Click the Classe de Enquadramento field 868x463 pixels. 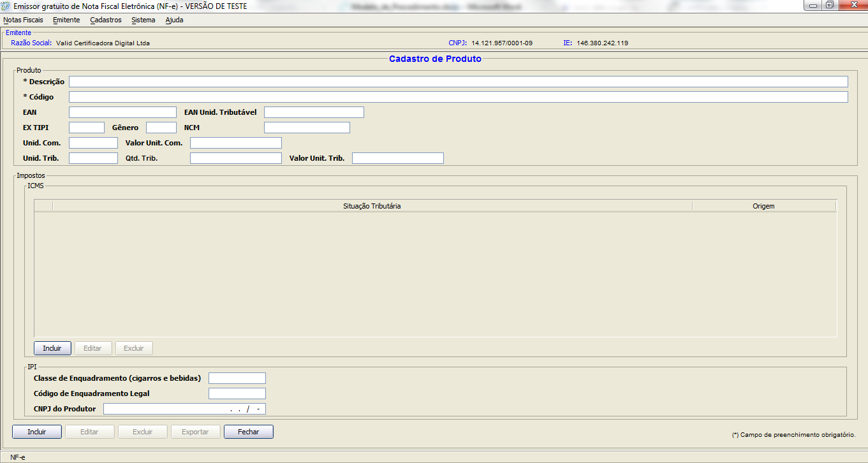[237, 378]
